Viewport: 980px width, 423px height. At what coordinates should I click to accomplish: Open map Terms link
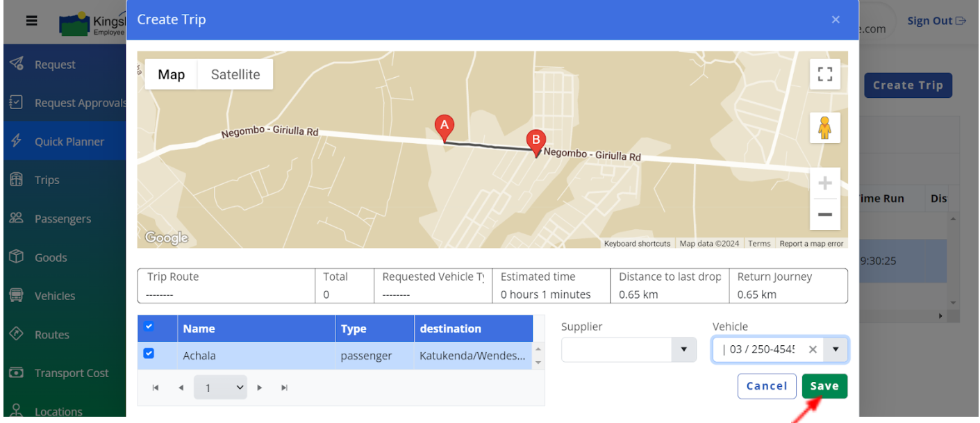pyautogui.click(x=759, y=244)
